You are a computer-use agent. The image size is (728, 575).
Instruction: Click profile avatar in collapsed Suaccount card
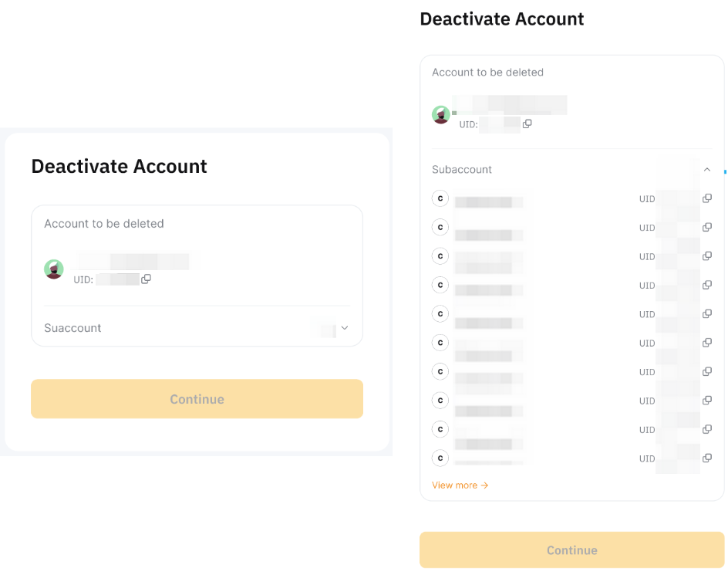tap(54, 269)
